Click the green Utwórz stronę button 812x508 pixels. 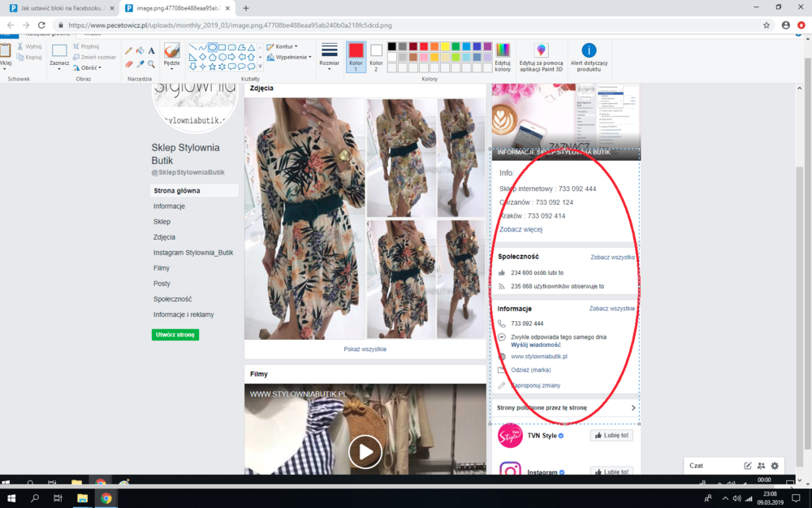click(x=175, y=335)
